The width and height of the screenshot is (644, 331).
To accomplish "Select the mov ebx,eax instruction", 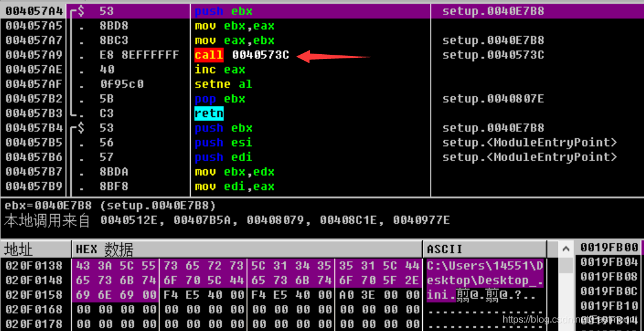I will point(235,26).
